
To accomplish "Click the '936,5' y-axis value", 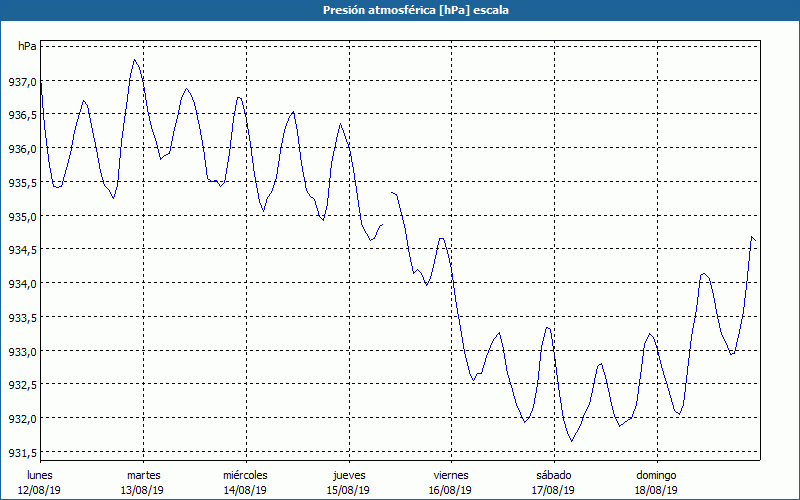I will click(x=22, y=115).
